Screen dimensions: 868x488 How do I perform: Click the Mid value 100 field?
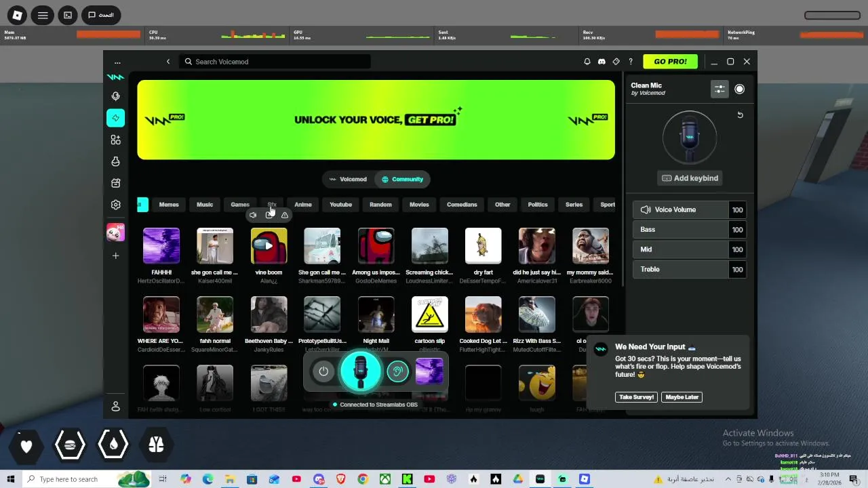737,249
